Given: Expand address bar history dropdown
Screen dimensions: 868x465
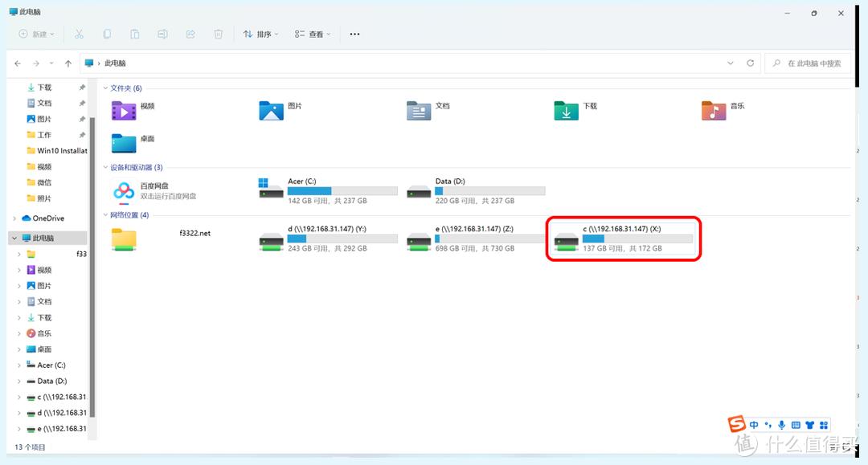Looking at the screenshot, I should [x=730, y=63].
